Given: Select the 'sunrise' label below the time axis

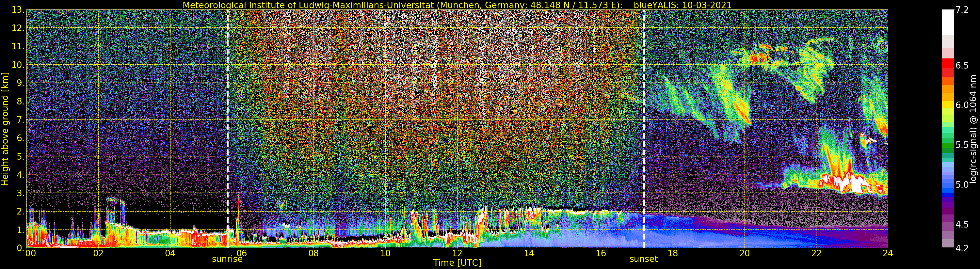Looking at the screenshot, I should (x=227, y=259).
